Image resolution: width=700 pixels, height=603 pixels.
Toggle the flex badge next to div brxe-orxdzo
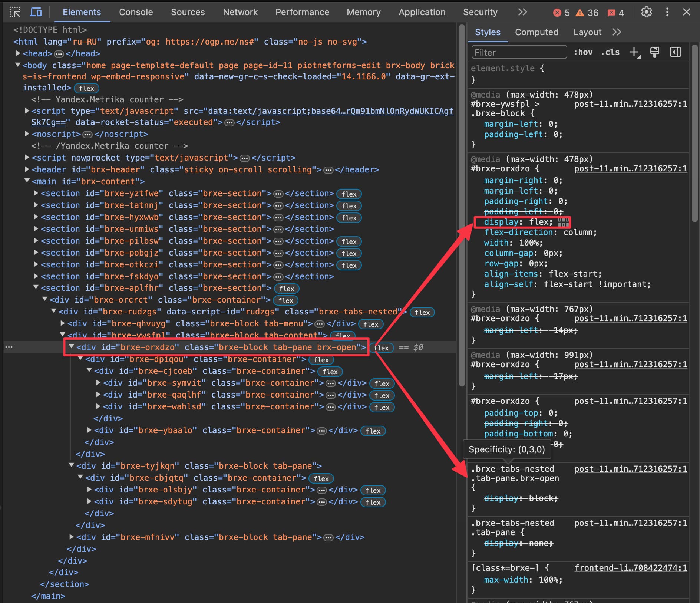coord(381,348)
